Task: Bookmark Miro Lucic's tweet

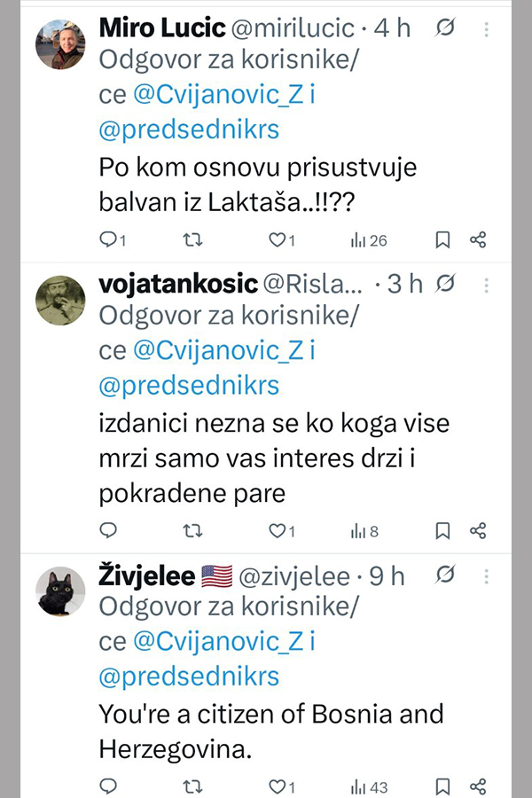Action: coord(442,239)
